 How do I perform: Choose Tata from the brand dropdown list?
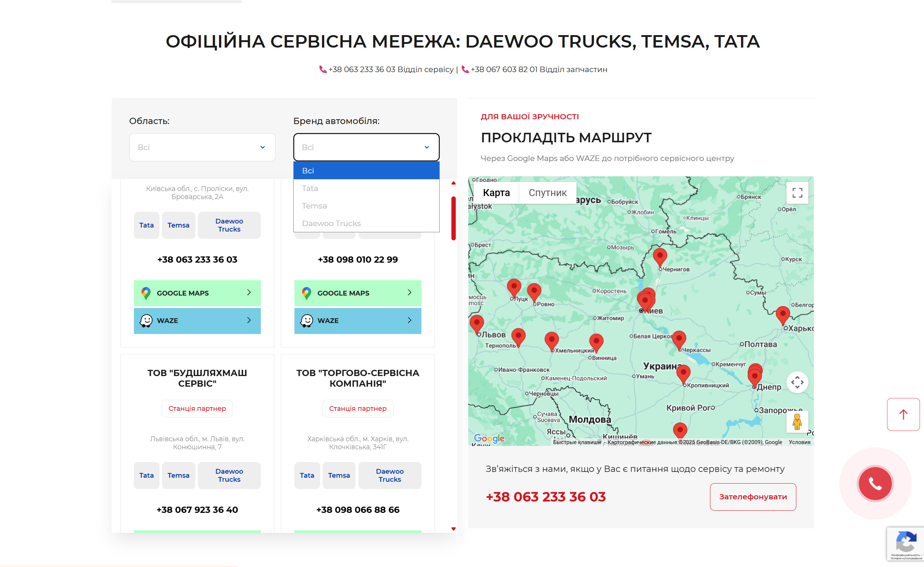[x=310, y=188]
